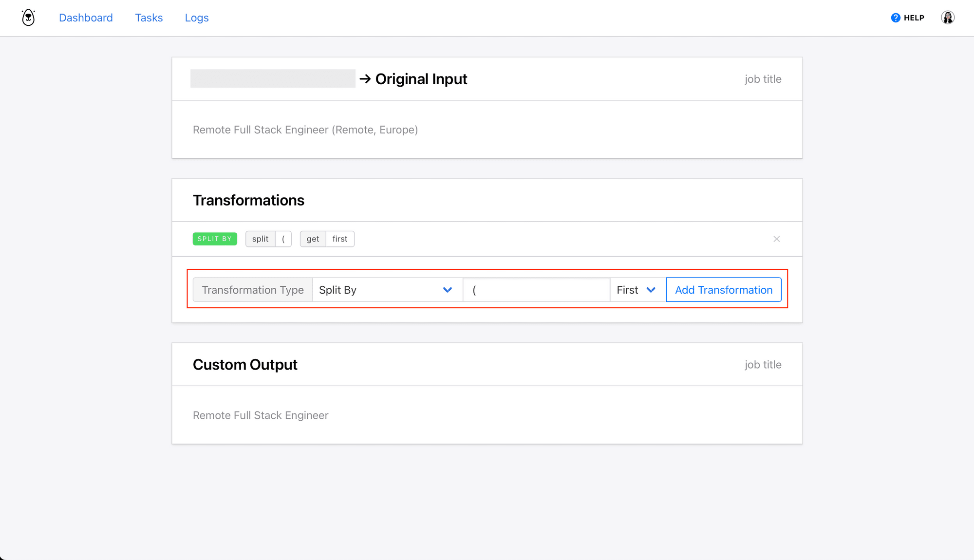Expand the First selection dropdown
Screen dimensions: 974x560
coord(636,290)
